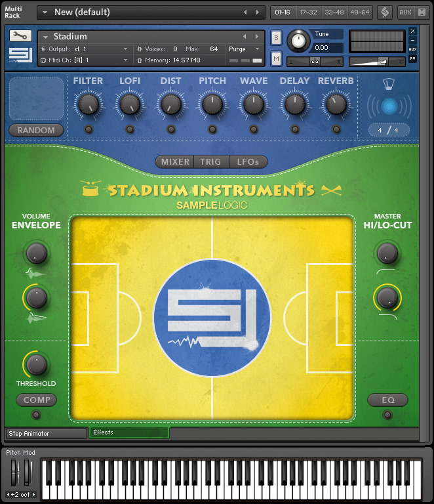Viewport: 434px width, 504px height.
Task: Click the Memory icon
Action: (140, 60)
